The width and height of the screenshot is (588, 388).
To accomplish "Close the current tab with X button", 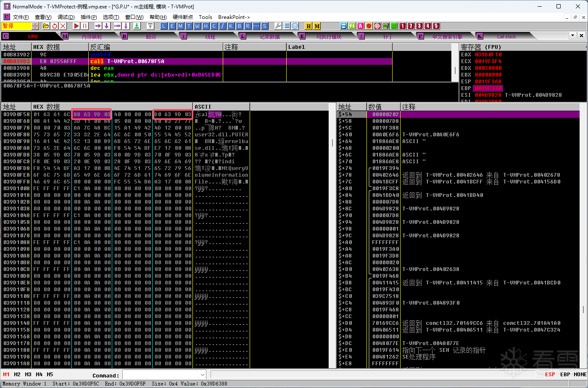I will [581, 36].
